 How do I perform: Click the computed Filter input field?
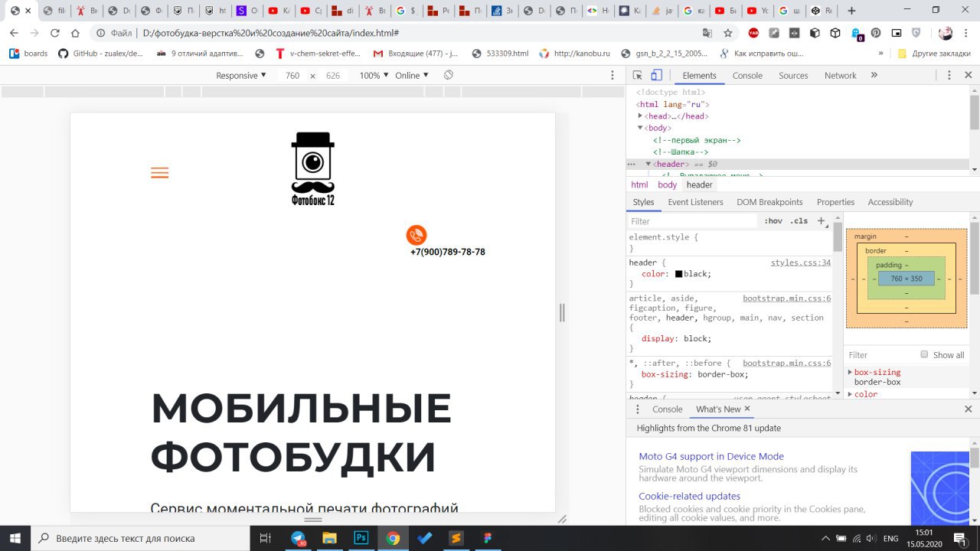pyautogui.click(x=880, y=355)
